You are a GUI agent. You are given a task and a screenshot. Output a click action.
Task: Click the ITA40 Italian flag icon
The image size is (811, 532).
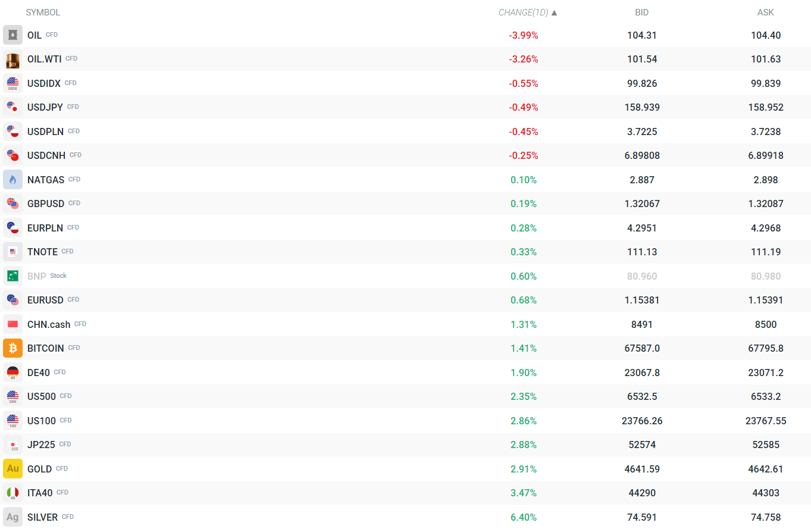[x=12, y=493]
